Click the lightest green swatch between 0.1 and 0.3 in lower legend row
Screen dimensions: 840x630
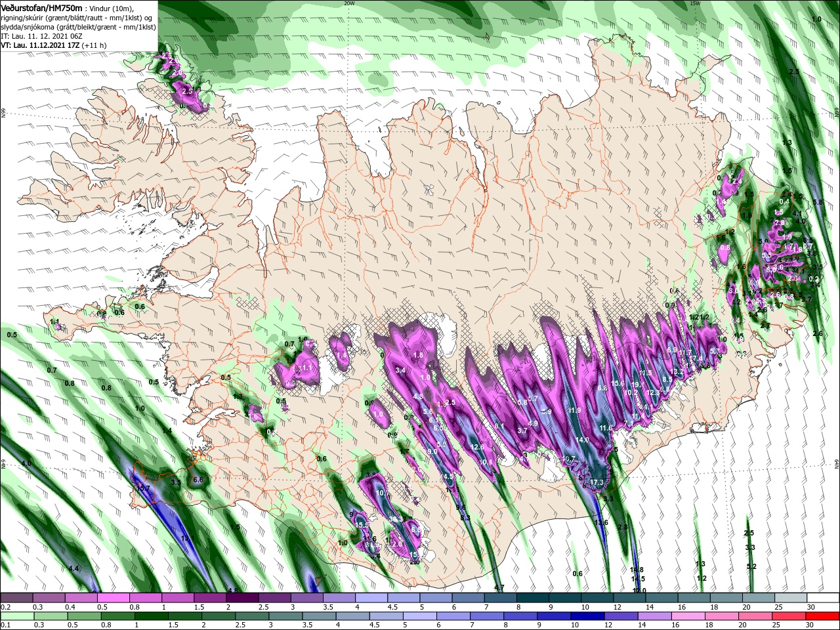[16, 616]
